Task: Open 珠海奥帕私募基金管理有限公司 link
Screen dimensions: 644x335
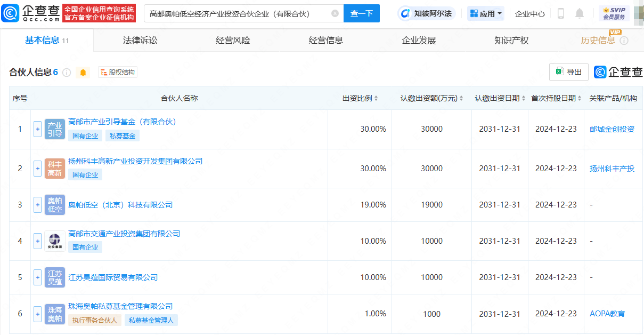Action: coord(120,306)
